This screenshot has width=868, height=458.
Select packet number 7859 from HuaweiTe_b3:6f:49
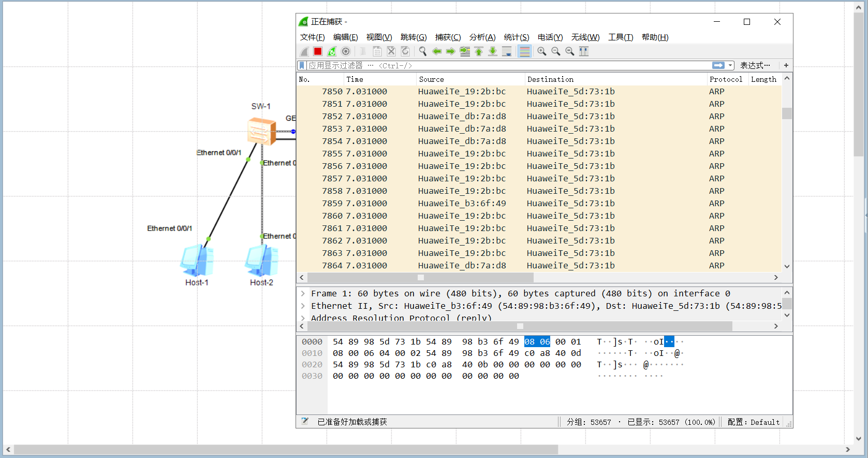(539, 204)
